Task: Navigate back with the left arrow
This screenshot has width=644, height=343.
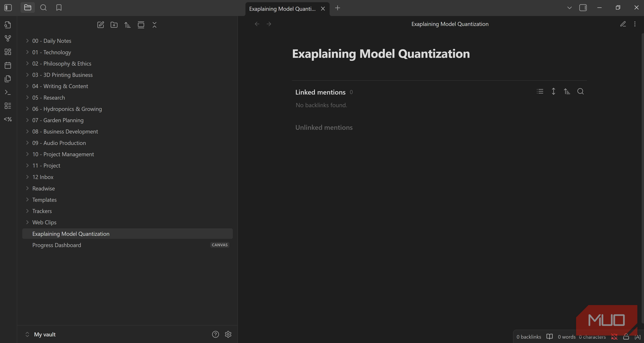Action: [257, 24]
